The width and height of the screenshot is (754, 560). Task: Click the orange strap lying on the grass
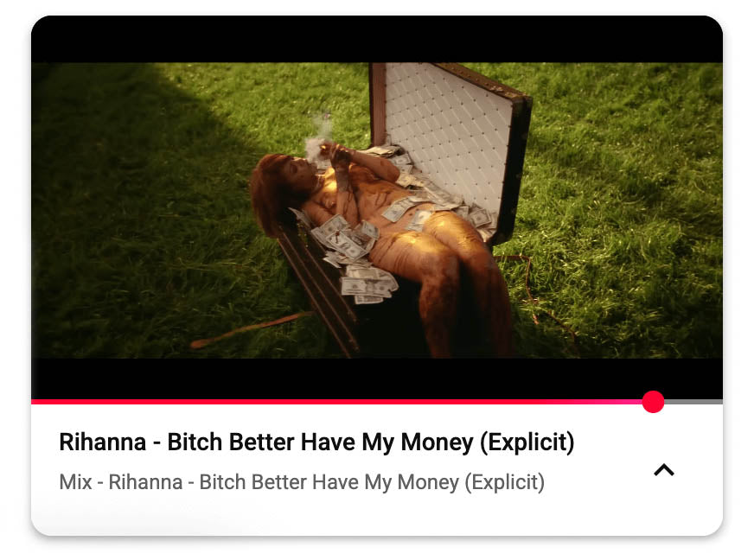(250, 329)
